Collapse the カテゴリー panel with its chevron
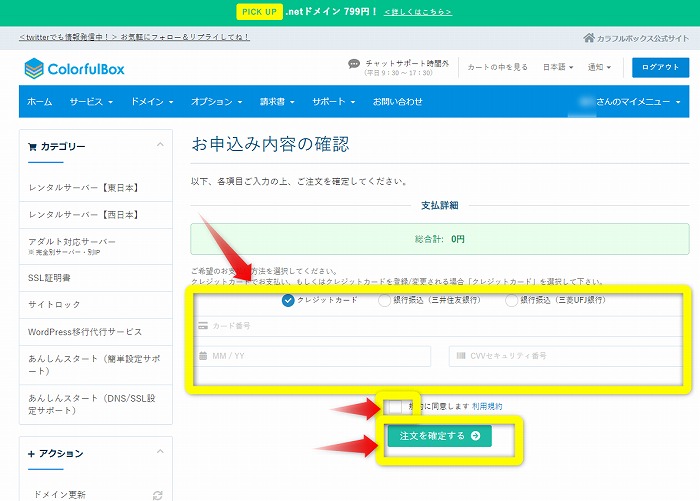700x501 pixels. click(160, 146)
